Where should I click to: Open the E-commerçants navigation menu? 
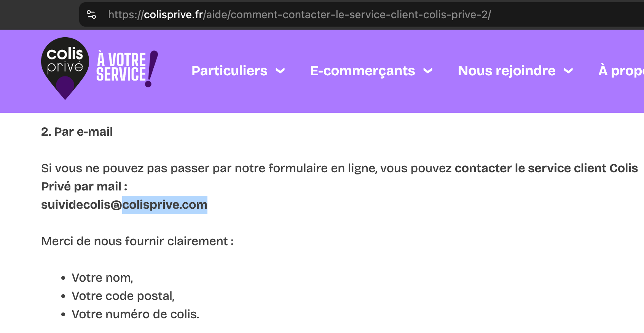click(362, 71)
